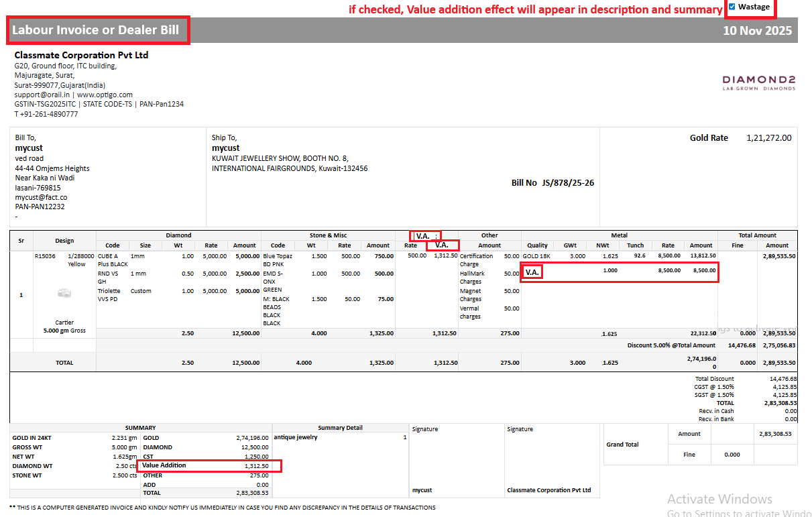Click the Stone & Misc column header

click(x=327, y=235)
